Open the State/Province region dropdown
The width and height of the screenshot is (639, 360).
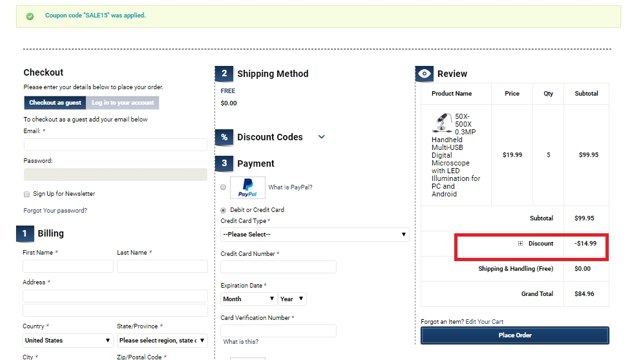tap(162, 340)
